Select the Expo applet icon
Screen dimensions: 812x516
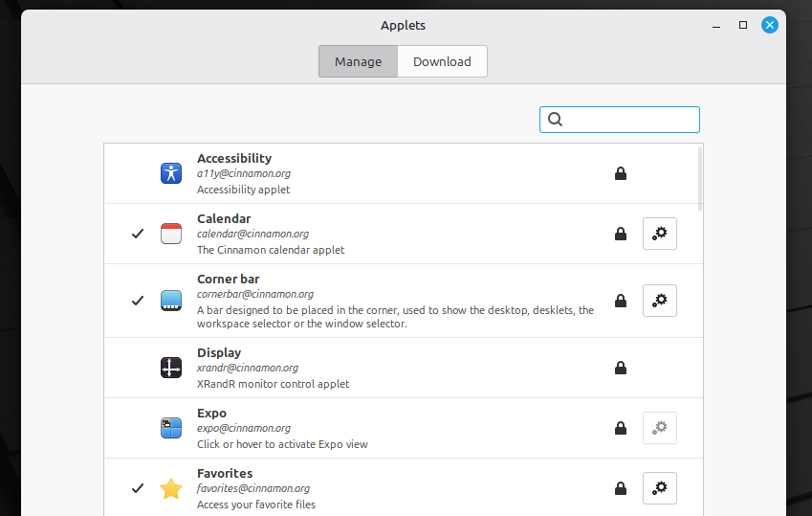(x=171, y=428)
